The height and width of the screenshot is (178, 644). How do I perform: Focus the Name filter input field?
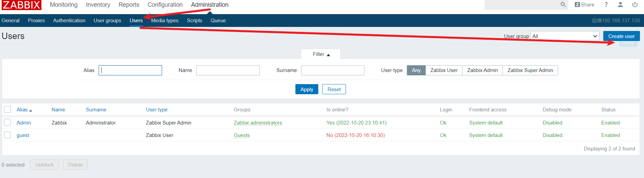228,70
